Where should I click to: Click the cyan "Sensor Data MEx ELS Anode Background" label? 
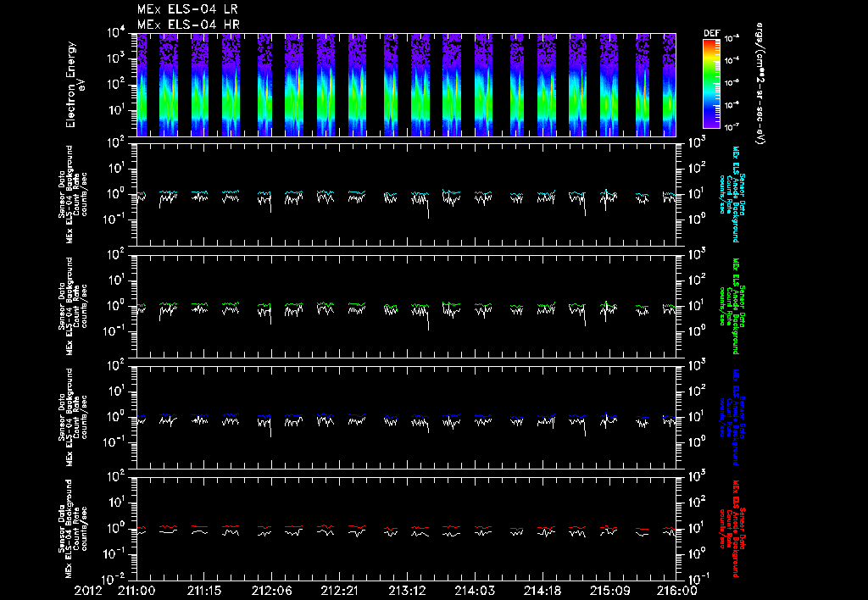732,194
